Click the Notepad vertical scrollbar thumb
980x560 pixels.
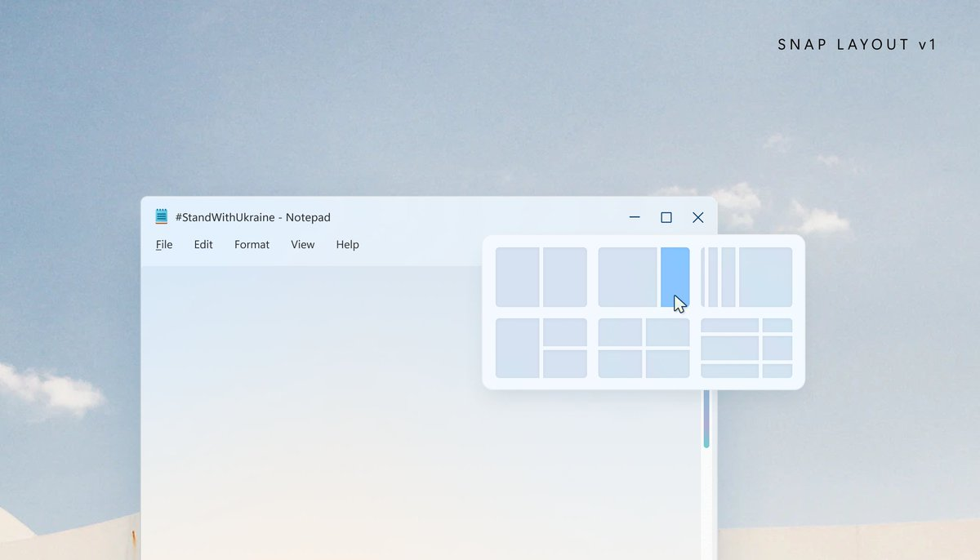click(706, 419)
